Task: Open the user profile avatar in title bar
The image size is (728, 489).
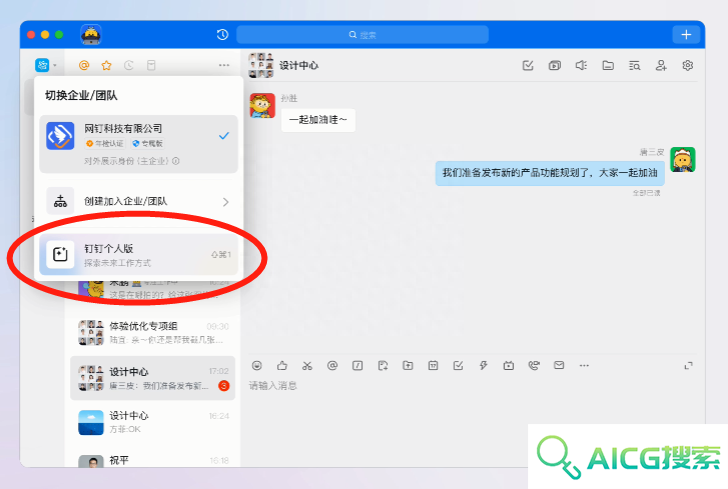Action: [91, 34]
